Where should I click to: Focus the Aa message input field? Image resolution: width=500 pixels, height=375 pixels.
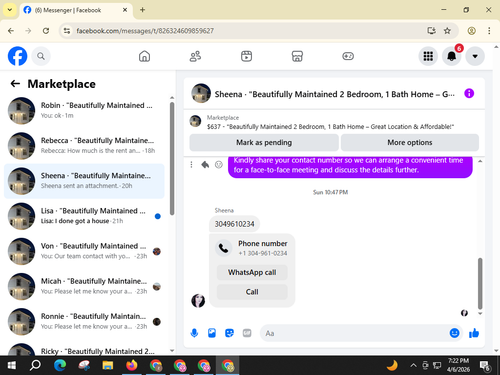coord(353,333)
